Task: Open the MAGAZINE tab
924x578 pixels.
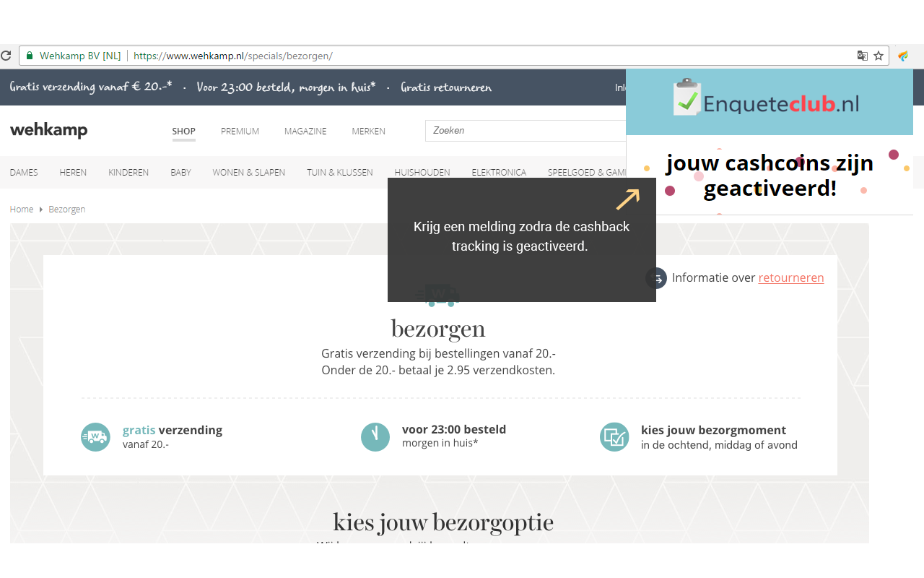Action: click(305, 131)
